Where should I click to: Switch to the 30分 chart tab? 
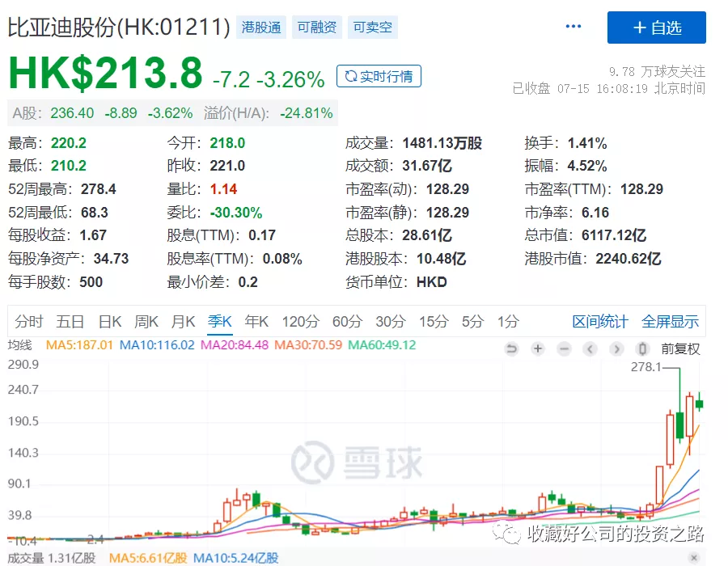tap(391, 322)
